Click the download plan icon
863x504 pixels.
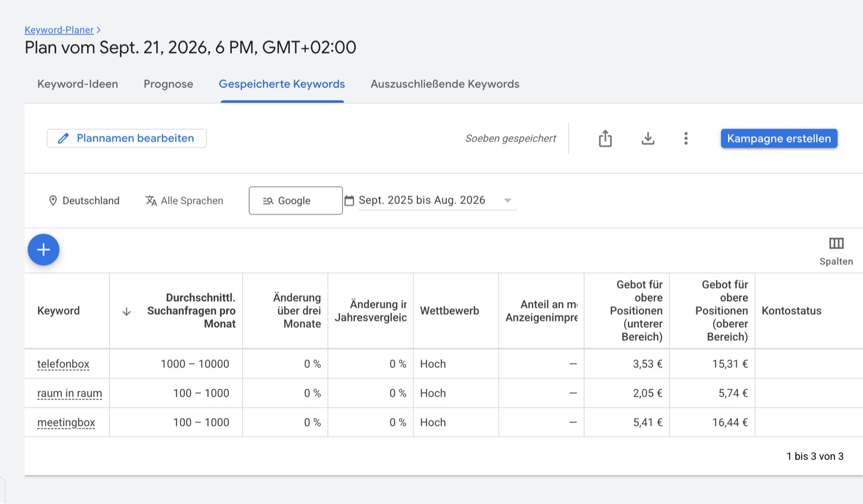click(648, 139)
